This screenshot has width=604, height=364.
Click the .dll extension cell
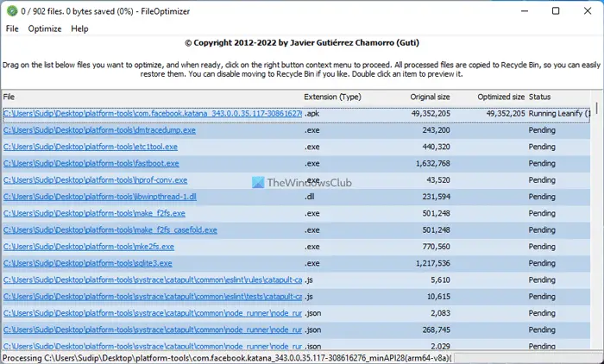point(309,197)
